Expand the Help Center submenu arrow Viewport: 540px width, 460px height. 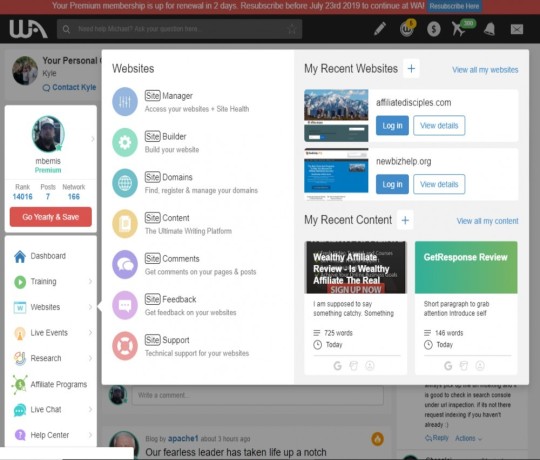point(90,435)
